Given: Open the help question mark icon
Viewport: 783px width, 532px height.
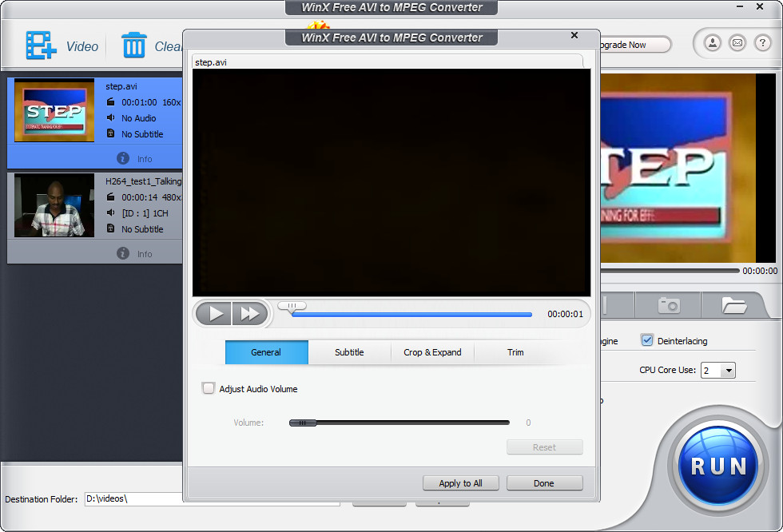Looking at the screenshot, I should click(x=762, y=43).
